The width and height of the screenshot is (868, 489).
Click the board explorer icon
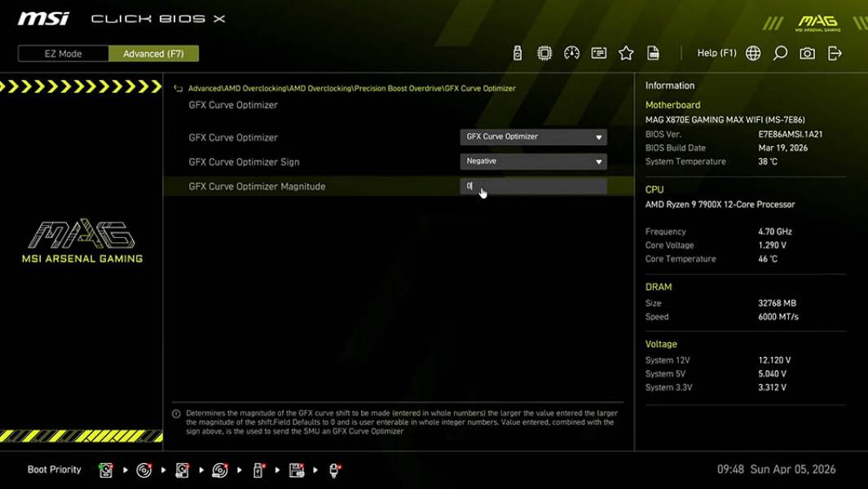(599, 52)
